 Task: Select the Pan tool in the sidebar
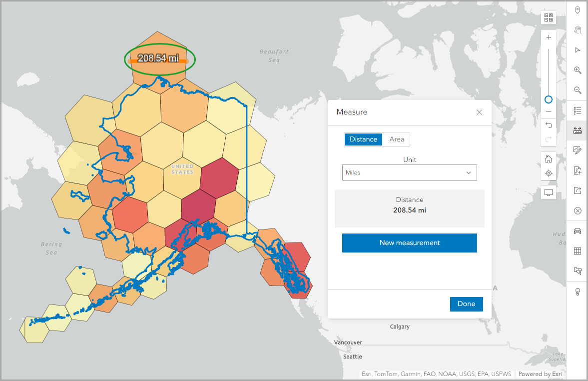pos(578,30)
